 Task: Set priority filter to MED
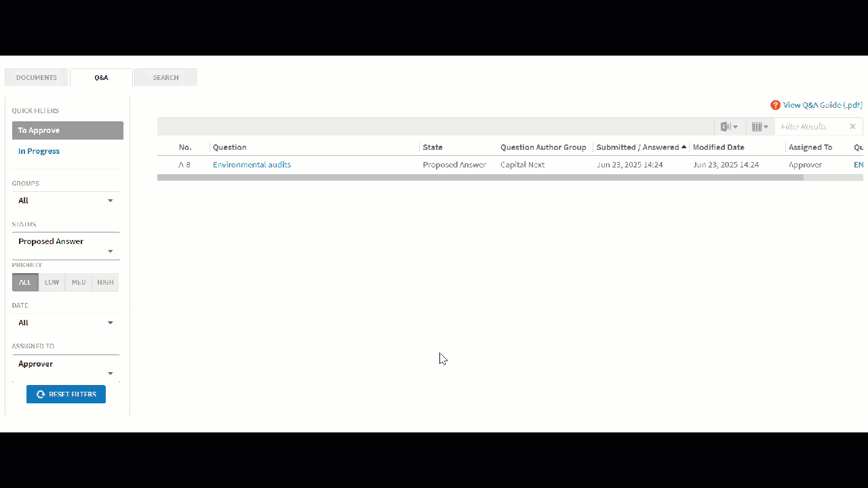click(79, 283)
